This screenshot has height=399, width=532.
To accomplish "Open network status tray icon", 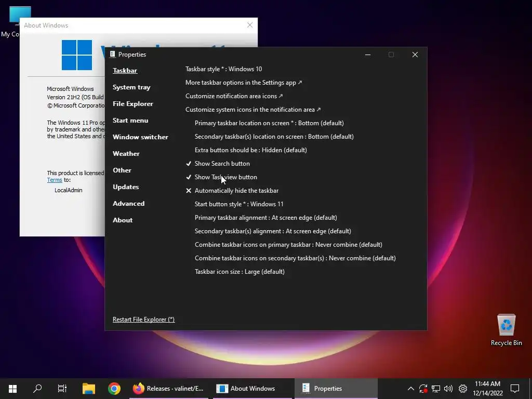I will click(436, 389).
